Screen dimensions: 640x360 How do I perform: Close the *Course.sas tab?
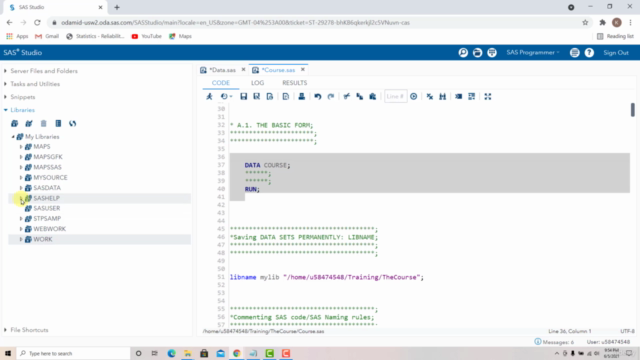click(303, 70)
